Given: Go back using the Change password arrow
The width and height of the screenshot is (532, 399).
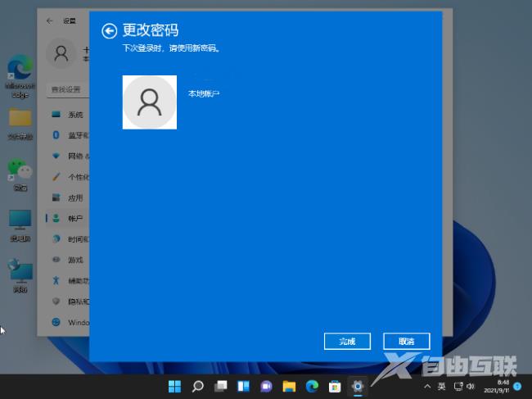Looking at the screenshot, I should pos(109,31).
